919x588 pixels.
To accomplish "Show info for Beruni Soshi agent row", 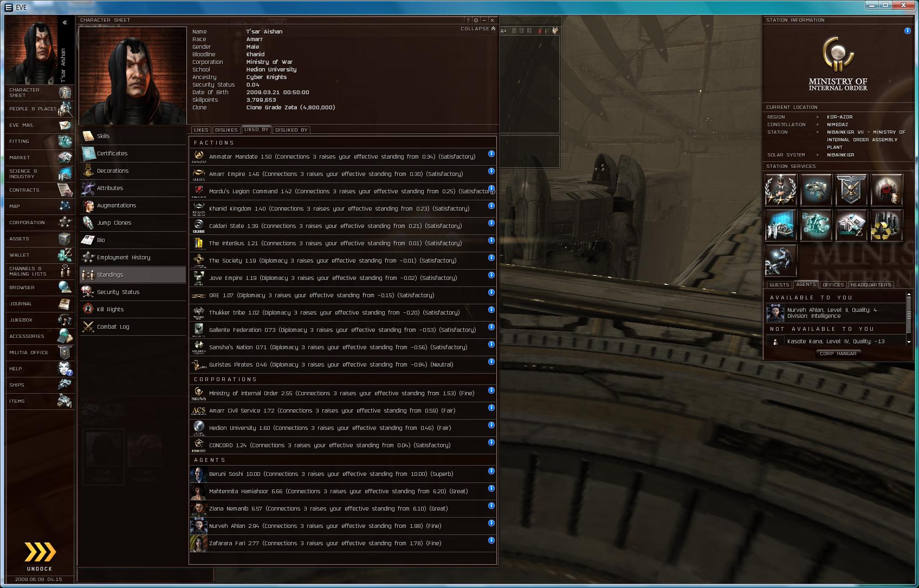I will click(491, 471).
